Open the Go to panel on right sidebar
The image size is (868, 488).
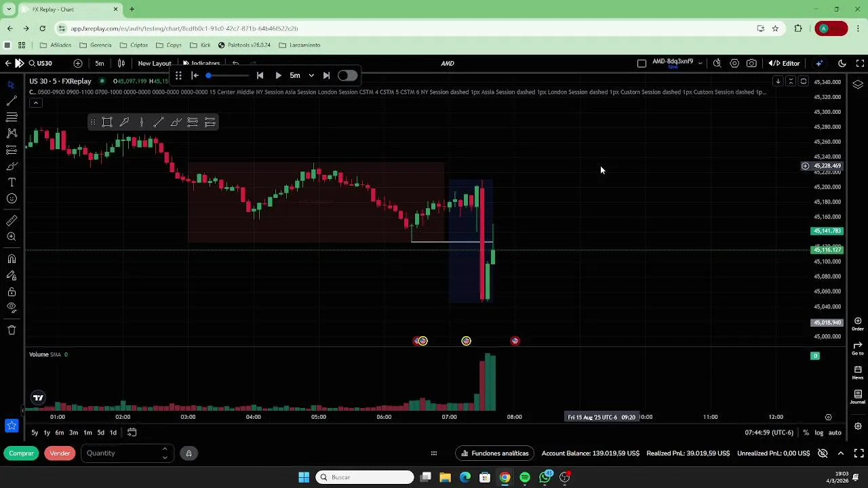tap(858, 348)
